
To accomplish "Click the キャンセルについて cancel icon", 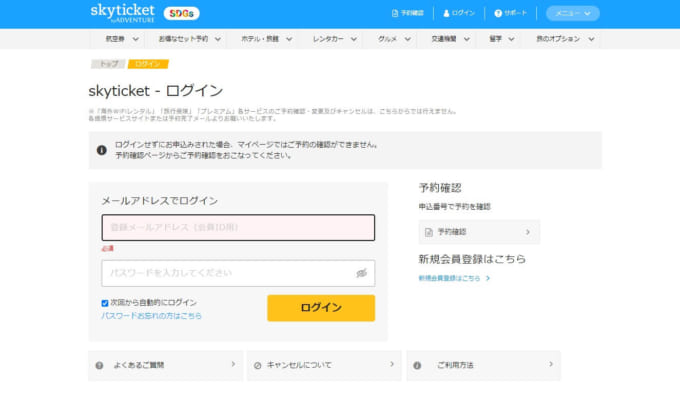I will (258, 365).
